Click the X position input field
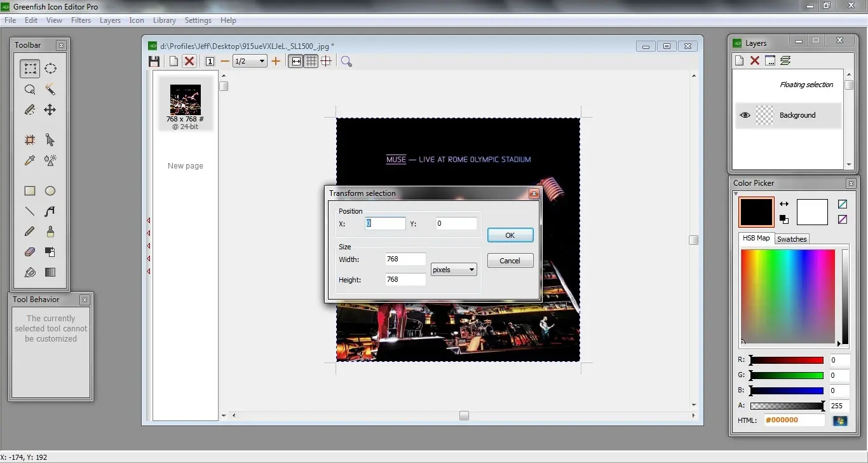 pyautogui.click(x=385, y=224)
